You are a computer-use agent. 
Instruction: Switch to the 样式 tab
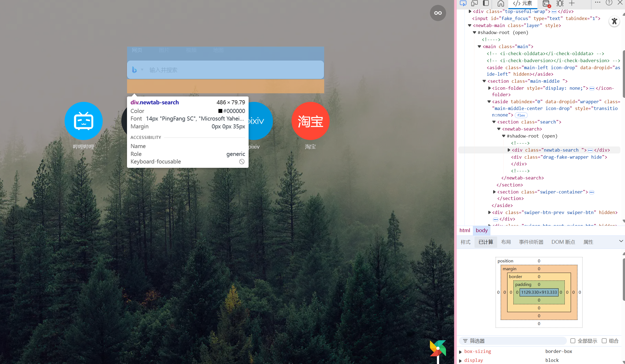pos(465,242)
